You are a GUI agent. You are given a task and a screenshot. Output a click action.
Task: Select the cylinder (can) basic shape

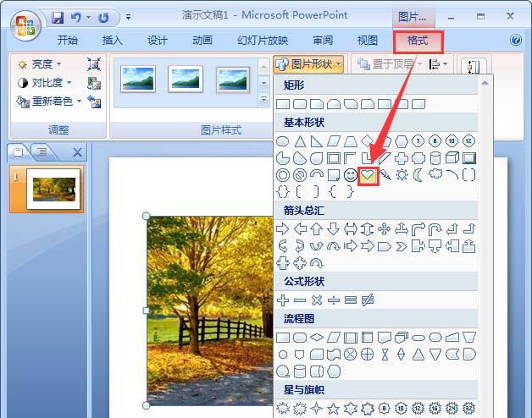[x=435, y=158]
